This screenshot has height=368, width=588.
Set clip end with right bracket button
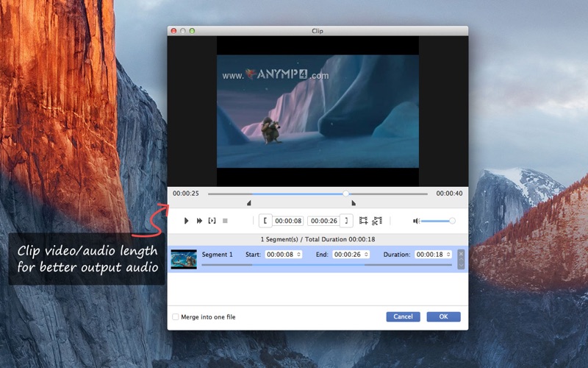(x=346, y=221)
